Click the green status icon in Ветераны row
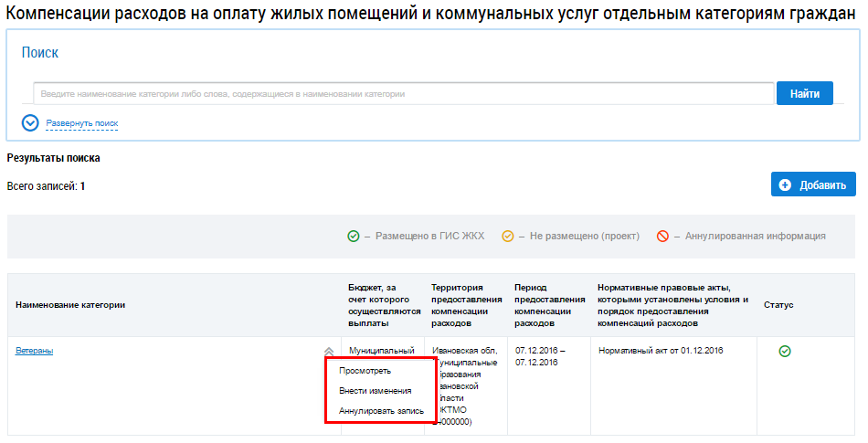868x443 pixels. point(784,351)
